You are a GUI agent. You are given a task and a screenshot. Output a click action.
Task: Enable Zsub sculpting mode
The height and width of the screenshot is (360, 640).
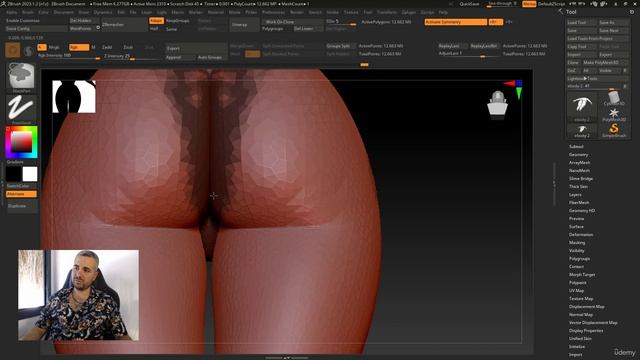(128, 47)
